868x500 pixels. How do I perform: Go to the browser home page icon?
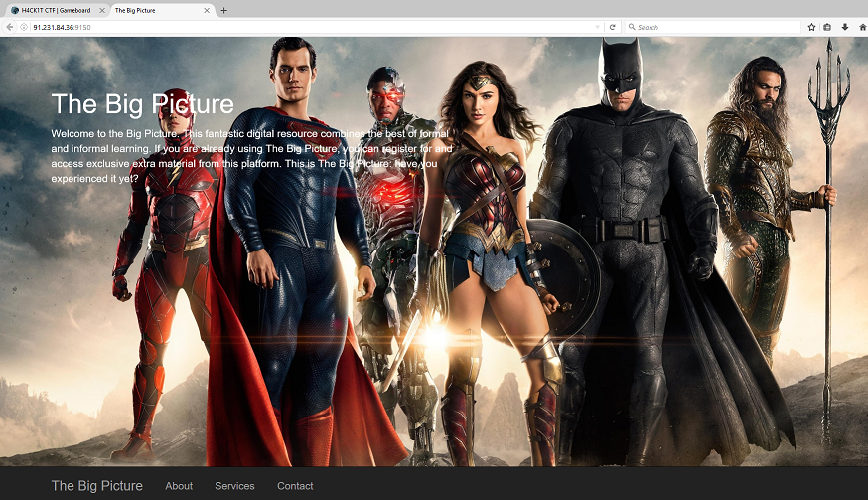point(861,27)
